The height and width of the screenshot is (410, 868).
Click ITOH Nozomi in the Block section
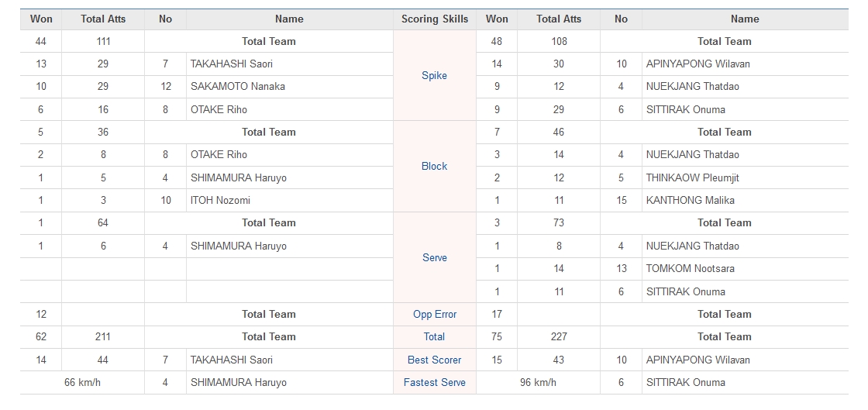(x=220, y=201)
